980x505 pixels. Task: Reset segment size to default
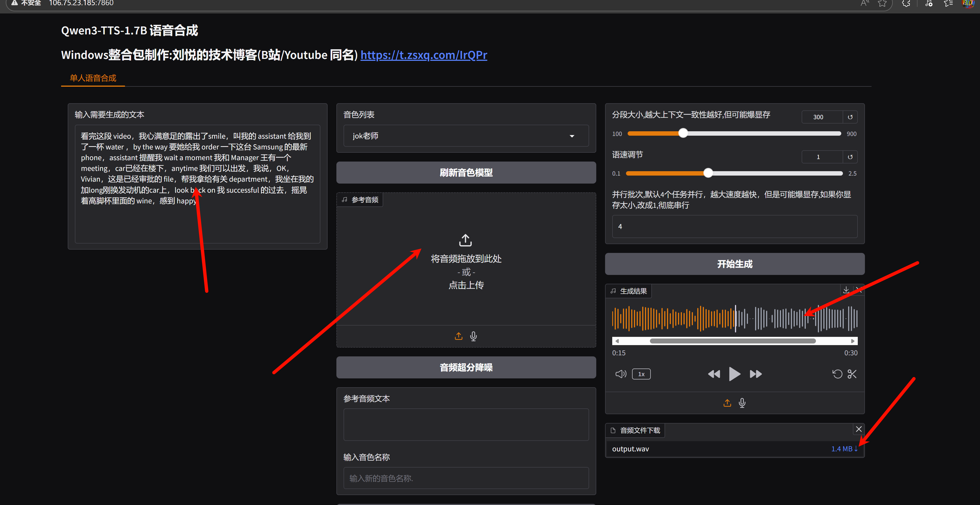pos(850,117)
